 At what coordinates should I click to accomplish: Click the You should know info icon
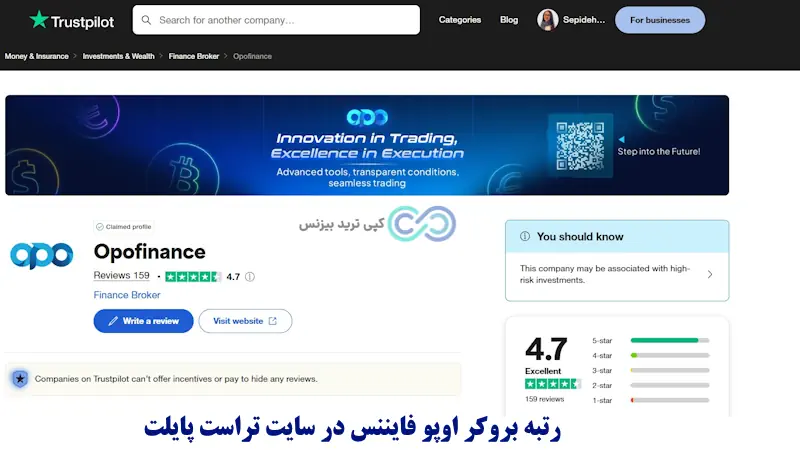point(524,236)
